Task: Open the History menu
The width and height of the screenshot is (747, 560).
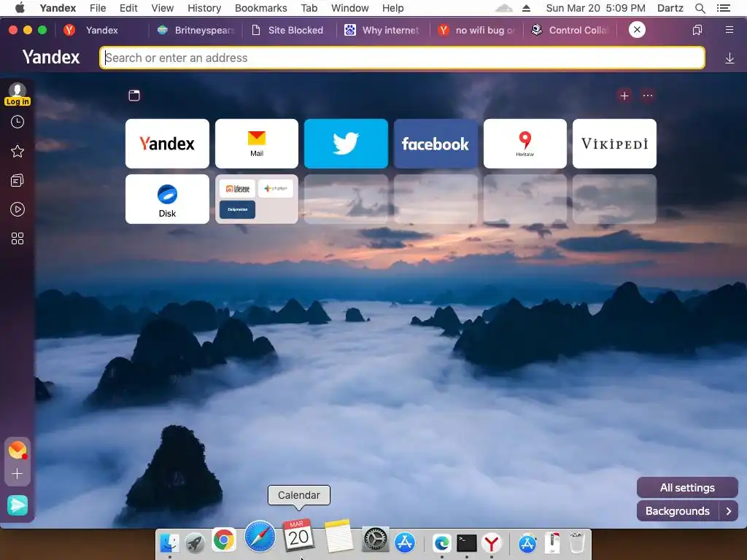Action: 204,8
